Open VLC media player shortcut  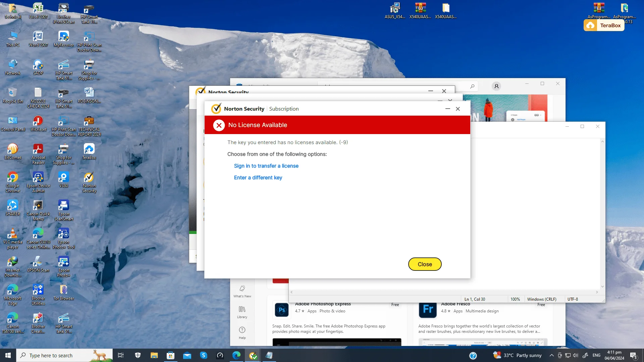(13, 238)
